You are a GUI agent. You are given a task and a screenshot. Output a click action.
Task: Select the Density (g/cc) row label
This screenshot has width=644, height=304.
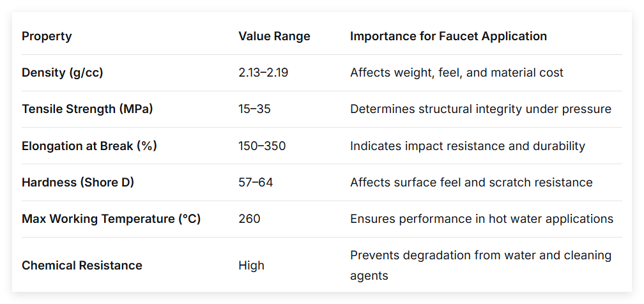click(63, 73)
